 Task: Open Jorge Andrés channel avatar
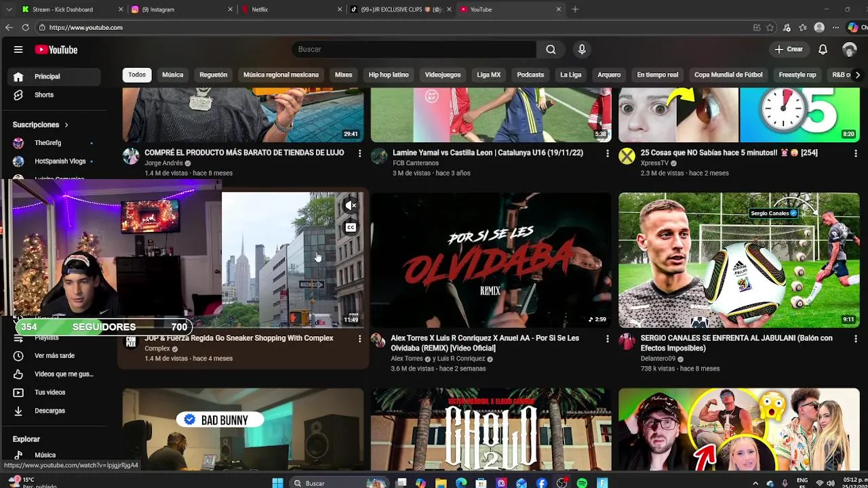tap(131, 157)
